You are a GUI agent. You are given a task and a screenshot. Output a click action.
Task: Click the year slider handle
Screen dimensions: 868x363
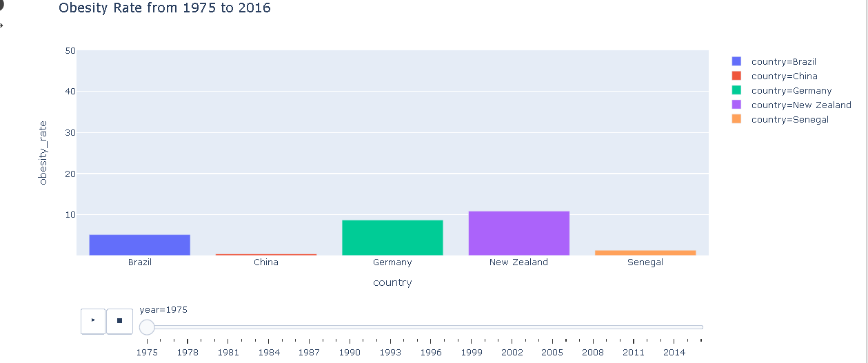point(147,327)
